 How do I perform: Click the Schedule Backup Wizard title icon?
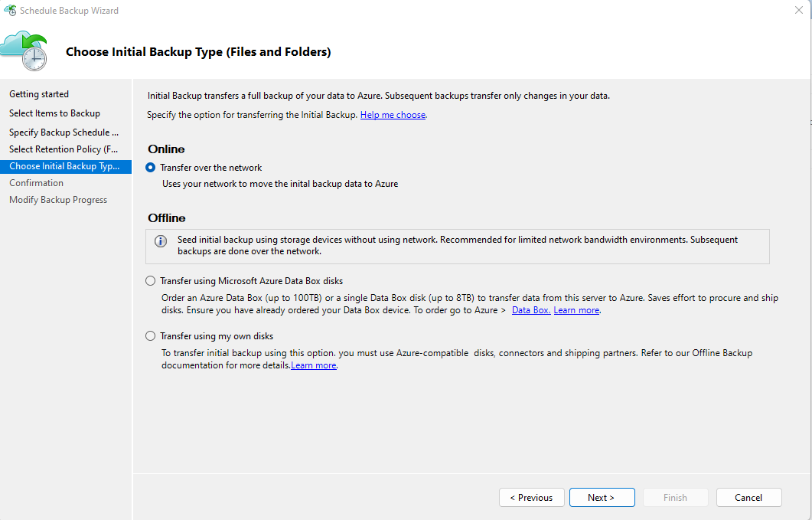click(x=10, y=10)
